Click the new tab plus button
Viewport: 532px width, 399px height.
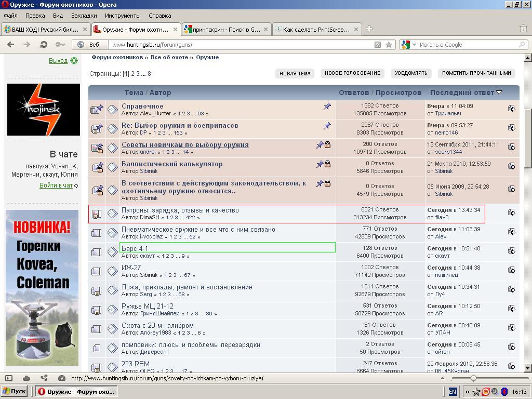tap(369, 29)
